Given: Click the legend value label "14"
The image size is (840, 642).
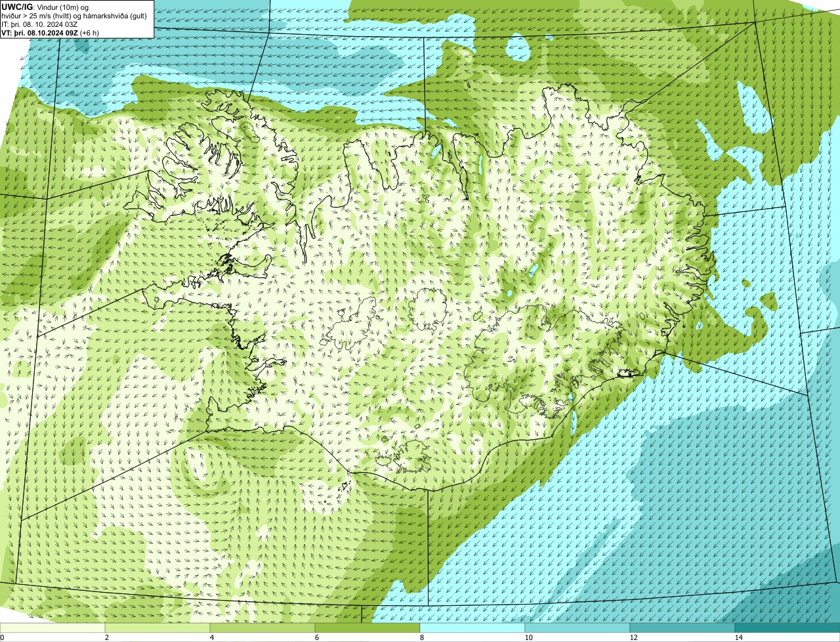Looking at the screenshot, I should coord(739,637).
